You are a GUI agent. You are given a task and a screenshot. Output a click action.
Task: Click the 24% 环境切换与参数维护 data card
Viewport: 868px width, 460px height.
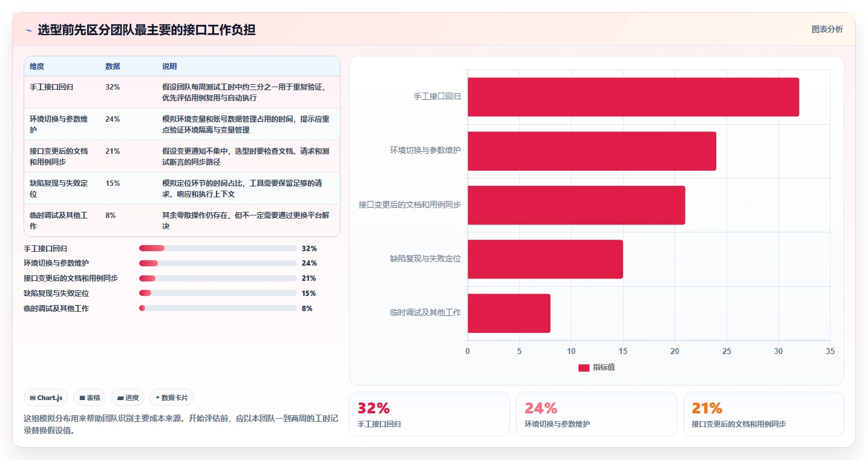(596, 414)
